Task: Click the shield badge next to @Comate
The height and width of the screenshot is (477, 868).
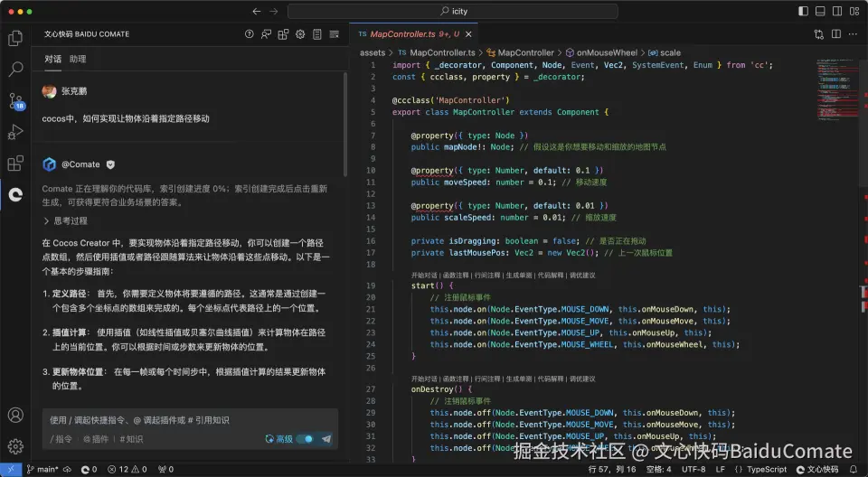Action: click(110, 164)
